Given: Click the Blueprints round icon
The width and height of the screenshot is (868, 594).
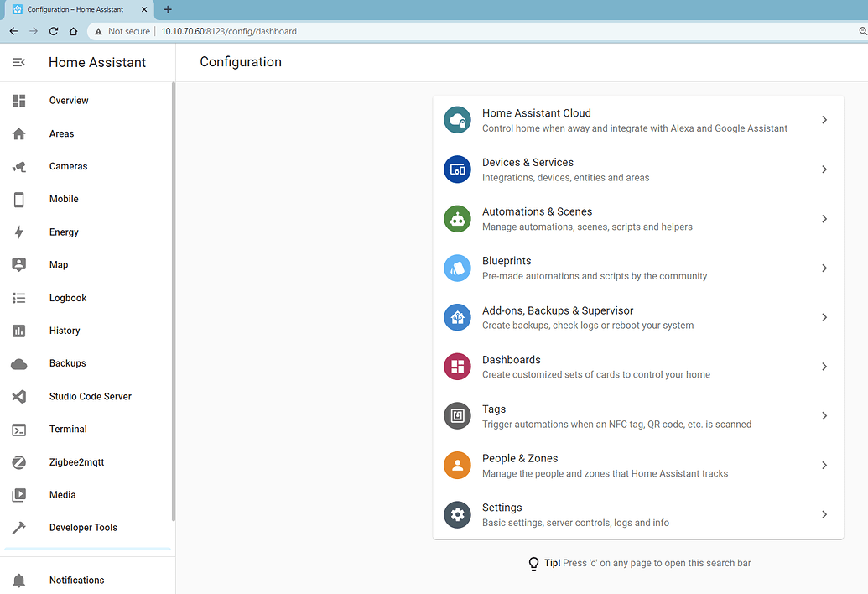Looking at the screenshot, I should click(457, 268).
